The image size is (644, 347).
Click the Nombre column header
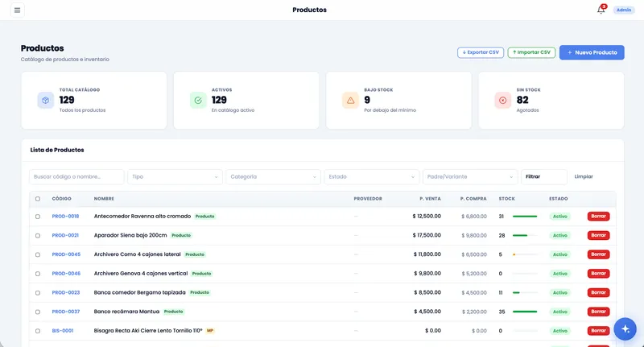point(104,199)
